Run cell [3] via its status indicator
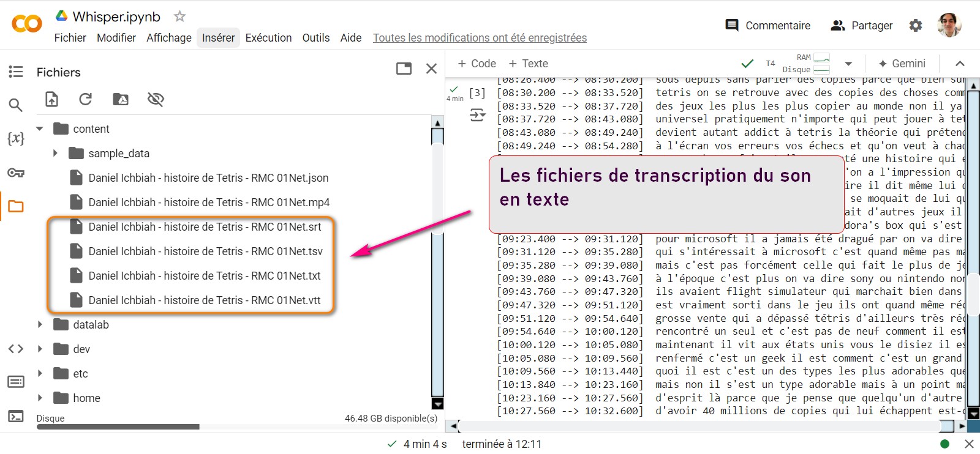Screen dimensions: 980x454 click(477, 93)
